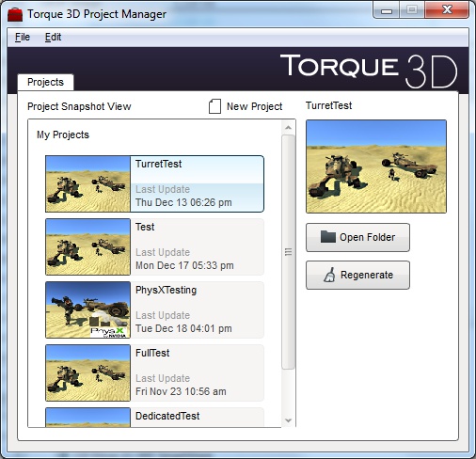Click the scroll up arrow of project list
Image resolution: width=476 pixels, height=459 pixels.
click(288, 128)
